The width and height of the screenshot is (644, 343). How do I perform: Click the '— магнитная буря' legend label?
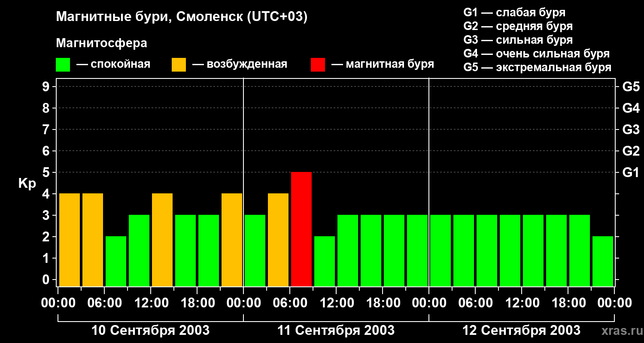coord(383,64)
